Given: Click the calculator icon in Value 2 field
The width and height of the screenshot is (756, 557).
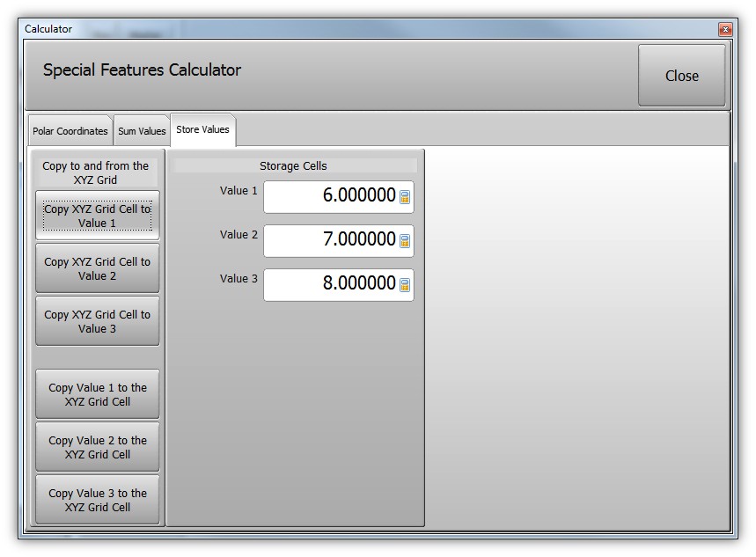Looking at the screenshot, I should pyautogui.click(x=405, y=241).
